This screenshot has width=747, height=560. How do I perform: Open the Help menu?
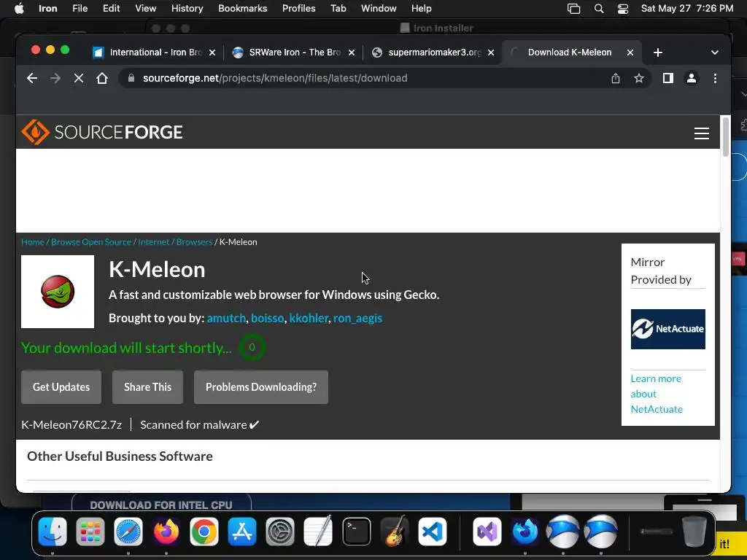422,9
